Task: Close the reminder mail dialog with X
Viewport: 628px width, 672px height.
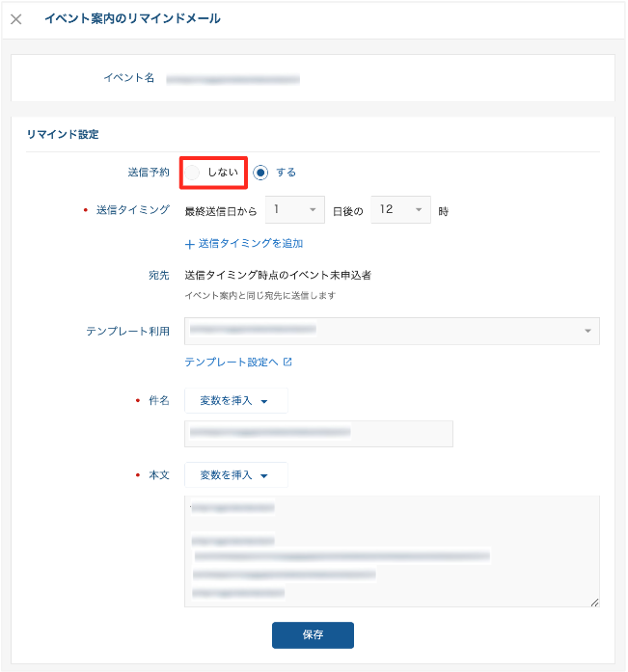Action: tap(16, 19)
